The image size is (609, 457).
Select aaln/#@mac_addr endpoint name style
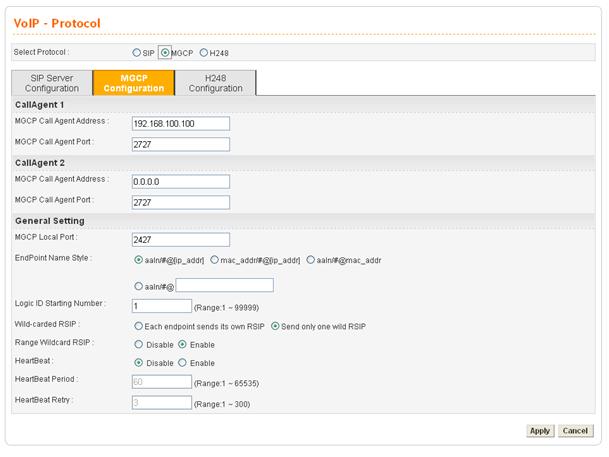(312, 260)
